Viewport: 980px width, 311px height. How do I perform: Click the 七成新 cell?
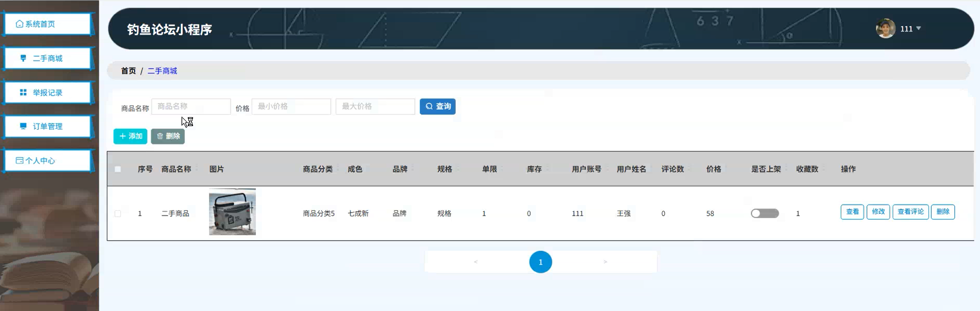coord(358,213)
